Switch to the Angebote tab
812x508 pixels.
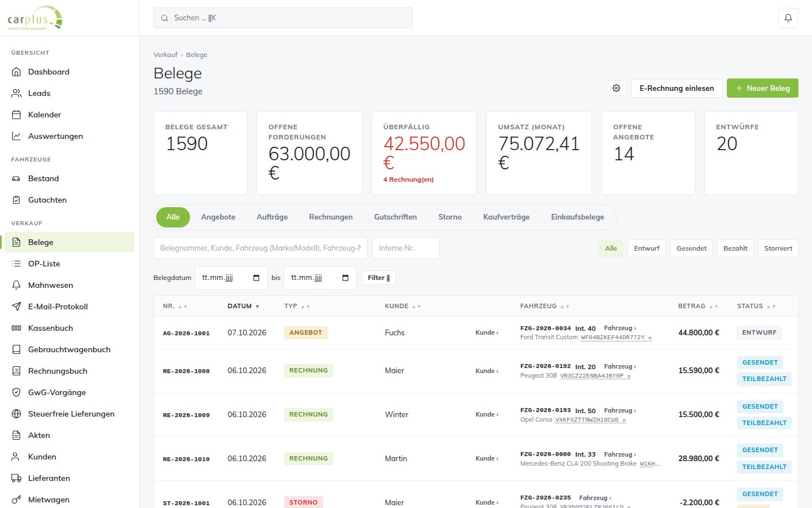pos(218,217)
